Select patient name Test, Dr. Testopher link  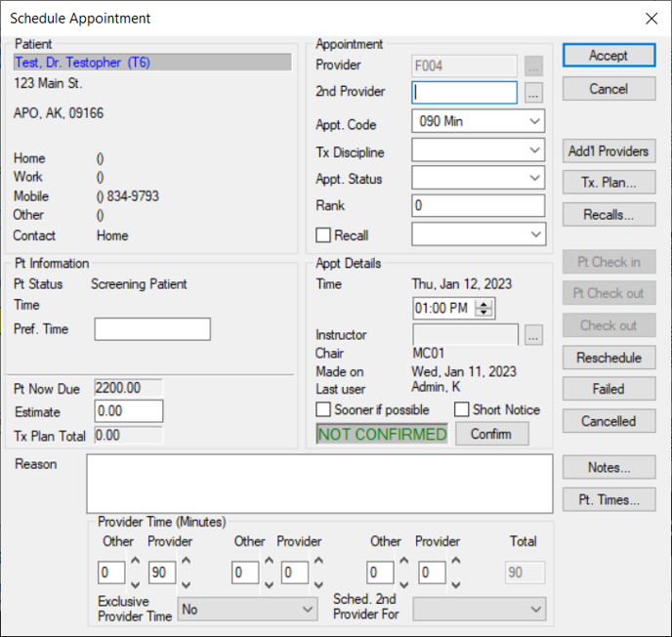click(83, 63)
